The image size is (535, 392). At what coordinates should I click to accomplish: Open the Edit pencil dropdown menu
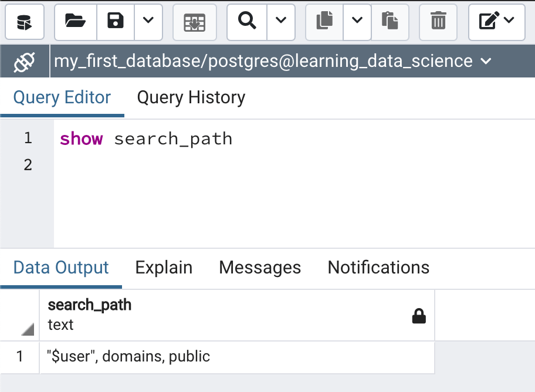tap(496, 22)
